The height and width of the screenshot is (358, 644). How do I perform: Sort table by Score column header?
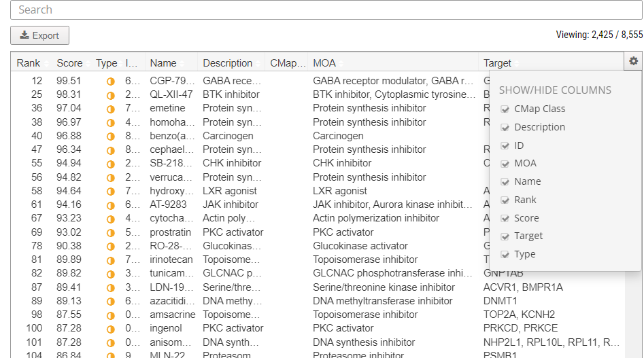point(69,63)
